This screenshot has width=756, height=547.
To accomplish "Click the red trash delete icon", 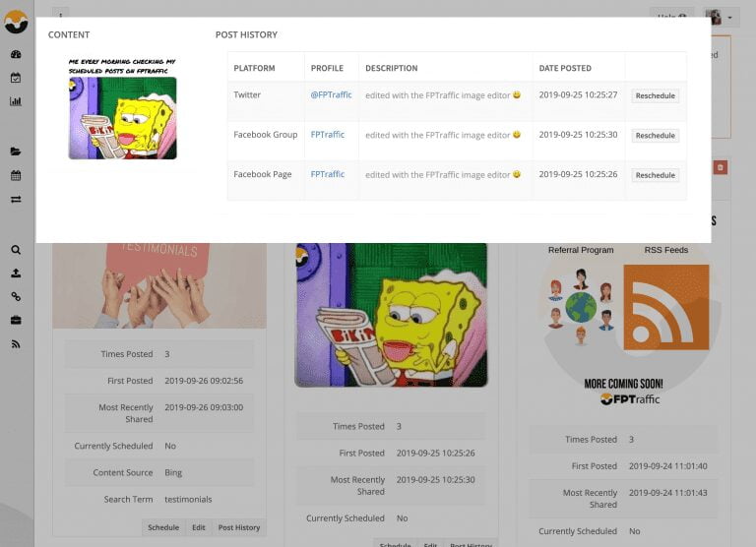I will point(721,167).
